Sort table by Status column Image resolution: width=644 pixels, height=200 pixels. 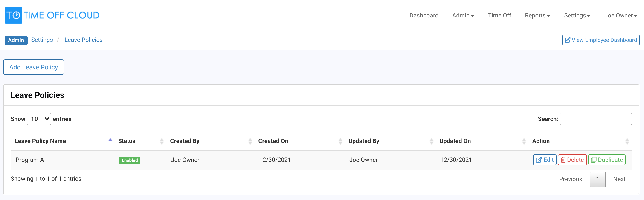coord(140,141)
